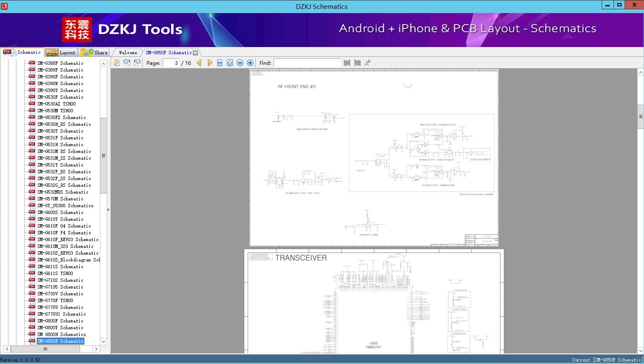This screenshot has height=364, width=644.
Task: Select SM-GT_S5380 Schematics
Action: 65,206
